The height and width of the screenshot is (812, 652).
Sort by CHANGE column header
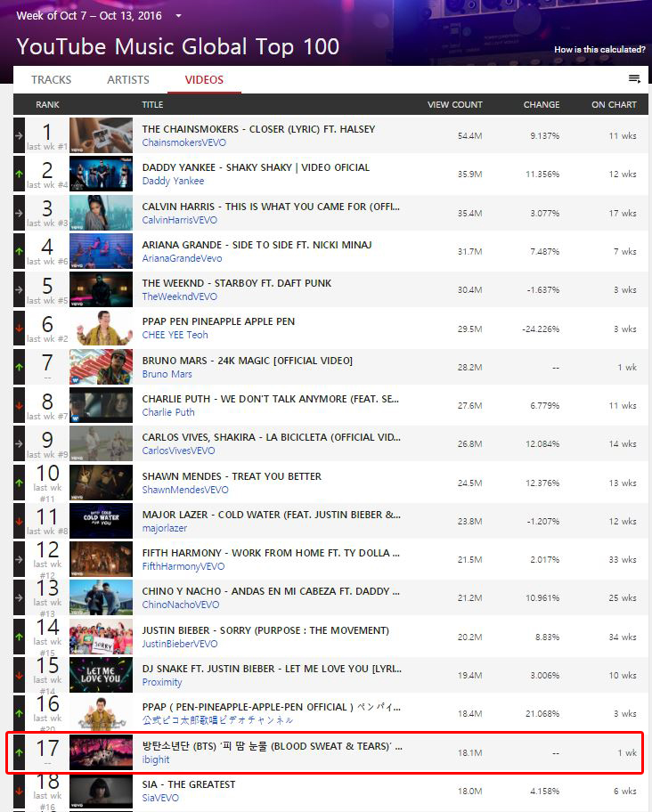pos(542,104)
